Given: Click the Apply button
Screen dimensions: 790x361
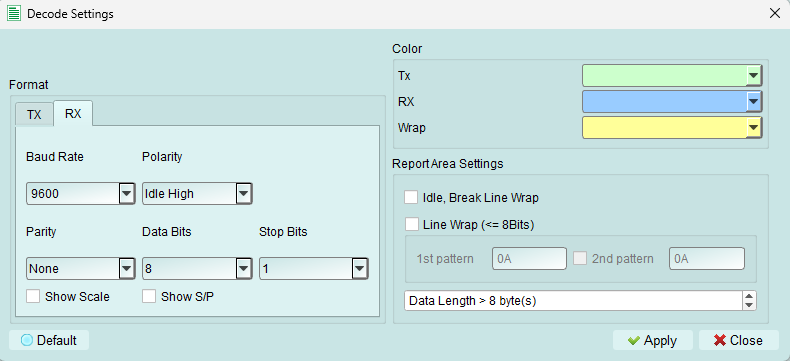Looking at the screenshot, I should click(x=653, y=341).
